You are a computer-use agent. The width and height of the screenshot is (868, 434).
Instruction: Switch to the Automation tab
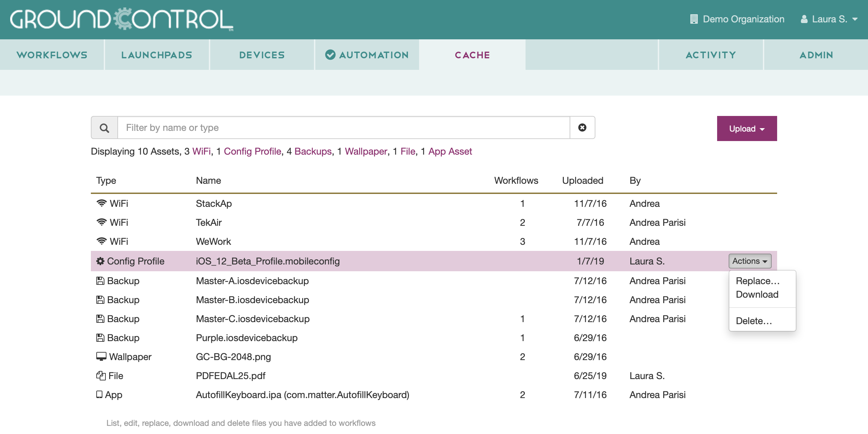(367, 55)
